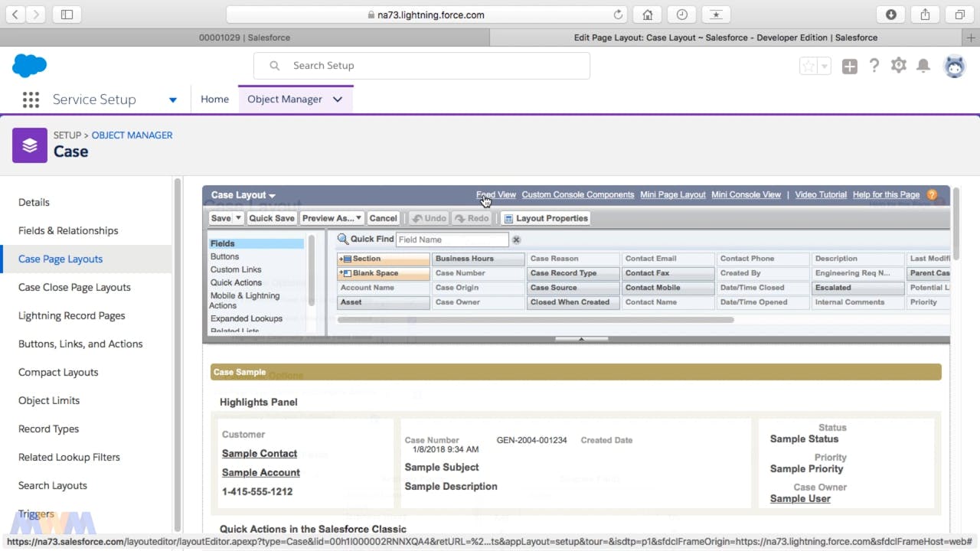The image size is (980, 551).
Task: Open the Help question mark icon
Action: (874, 66)
